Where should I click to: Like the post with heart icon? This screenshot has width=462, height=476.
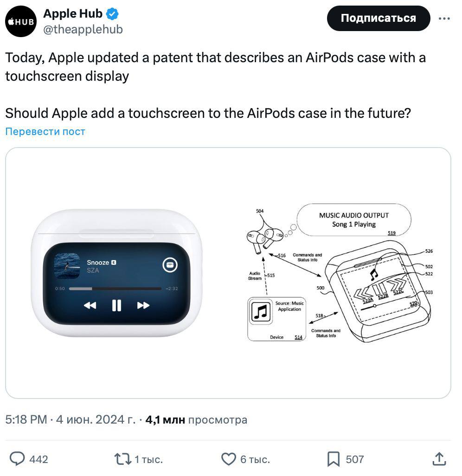click(x=228, y=459)
